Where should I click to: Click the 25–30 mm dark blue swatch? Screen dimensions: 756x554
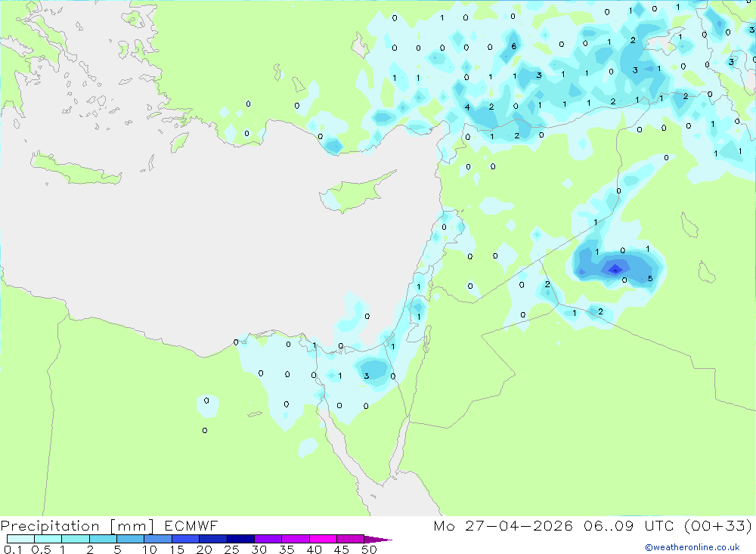click(x=240, y=539)
